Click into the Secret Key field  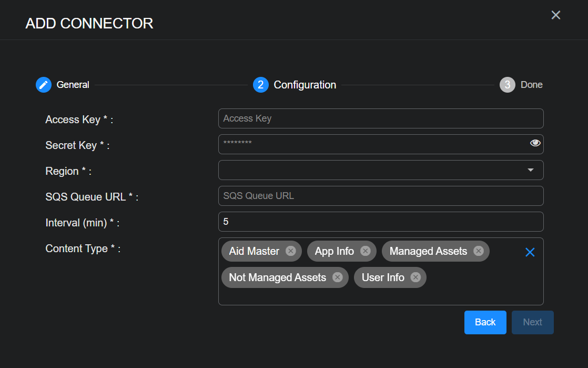[368, 144]
